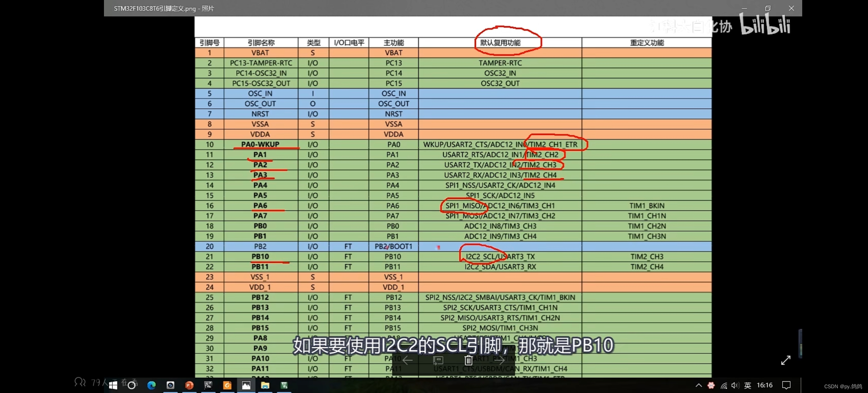Click the ADC12_IN8/TIM3_CH3 cell
This screenshot has height=393, width=868.
click(500, 226)
